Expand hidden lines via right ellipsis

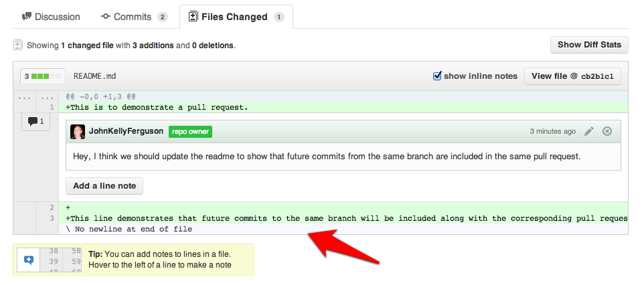point(47,97)
